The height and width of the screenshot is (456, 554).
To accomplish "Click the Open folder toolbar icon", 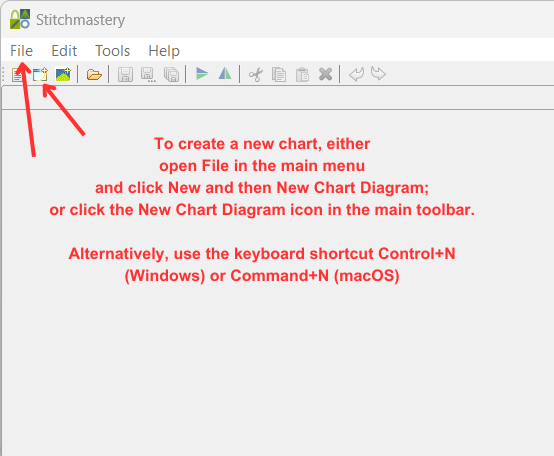I will (94, 75).
